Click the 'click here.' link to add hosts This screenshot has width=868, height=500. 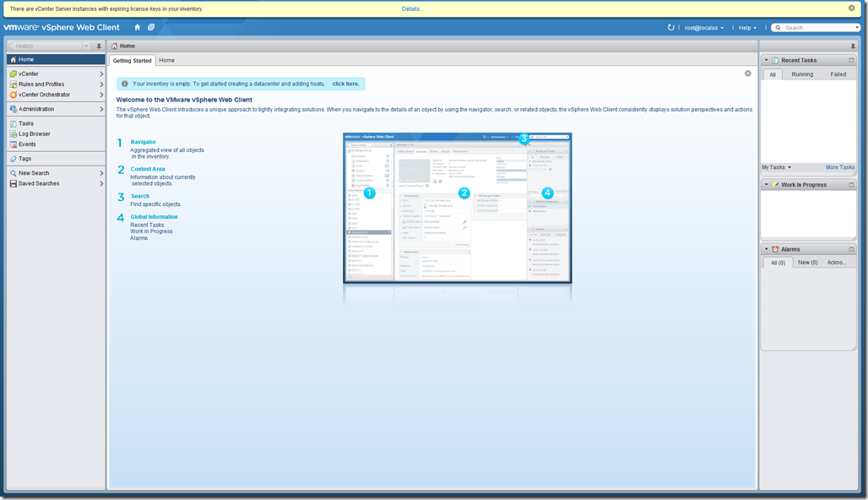345,84
